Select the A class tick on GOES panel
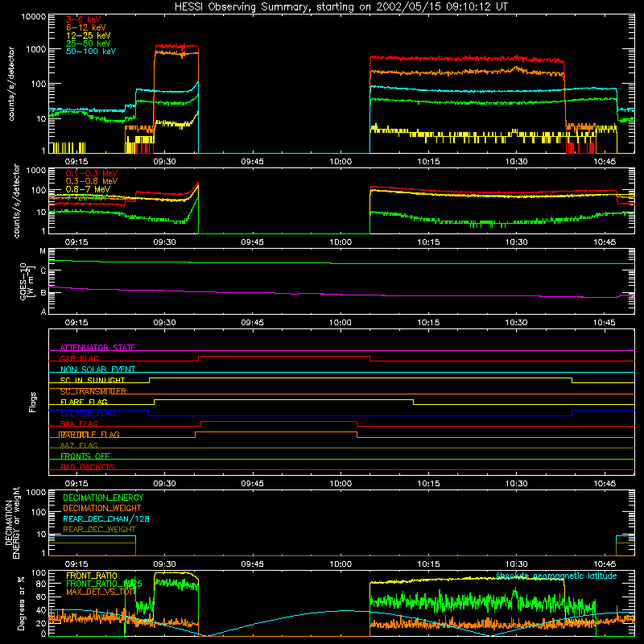Screen dimensions: 644x644 pos(43,312)
